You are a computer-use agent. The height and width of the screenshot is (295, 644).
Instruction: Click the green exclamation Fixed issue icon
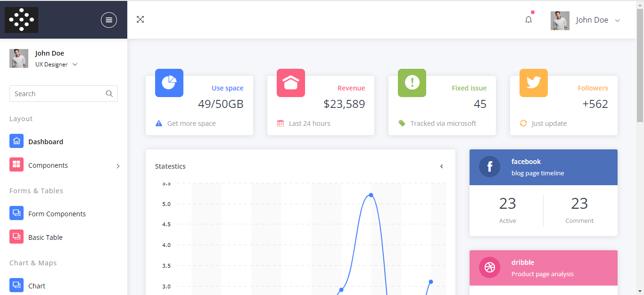(x=412, y=83)
